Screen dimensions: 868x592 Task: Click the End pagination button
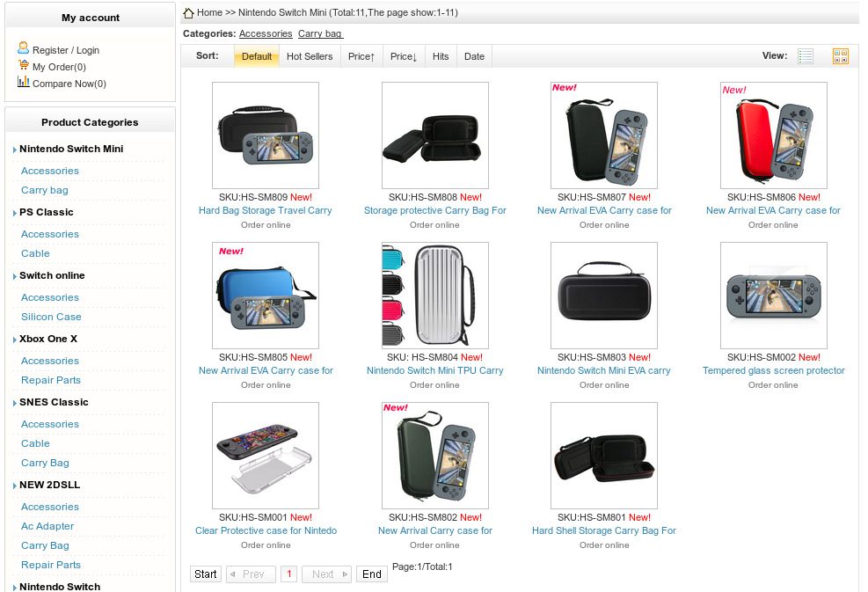[x=372, y=574]
